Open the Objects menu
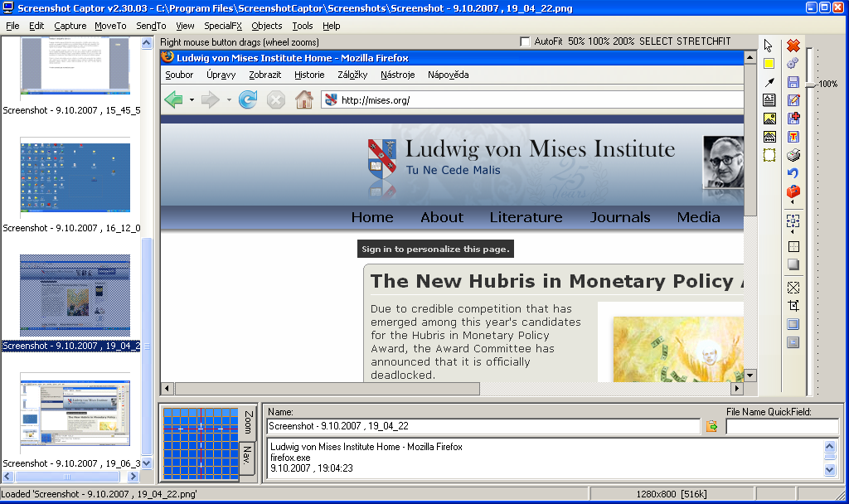This screenshot has height=504, width=849. coord(266,26)
